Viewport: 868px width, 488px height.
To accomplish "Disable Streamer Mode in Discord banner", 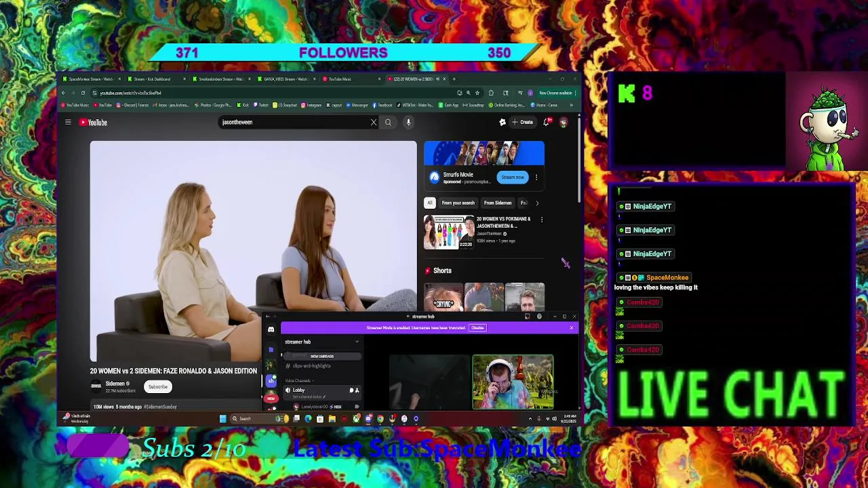I will (x=477, y=328).
